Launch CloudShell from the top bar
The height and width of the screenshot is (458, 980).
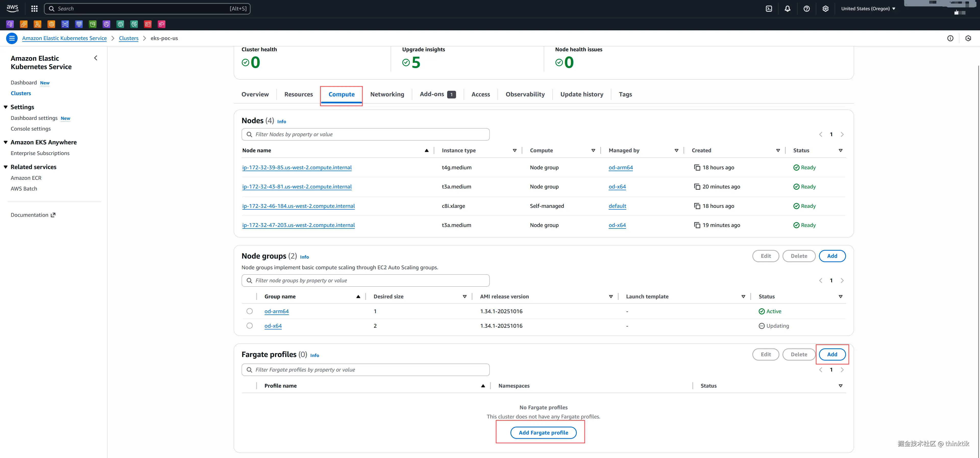pos(769,8)
